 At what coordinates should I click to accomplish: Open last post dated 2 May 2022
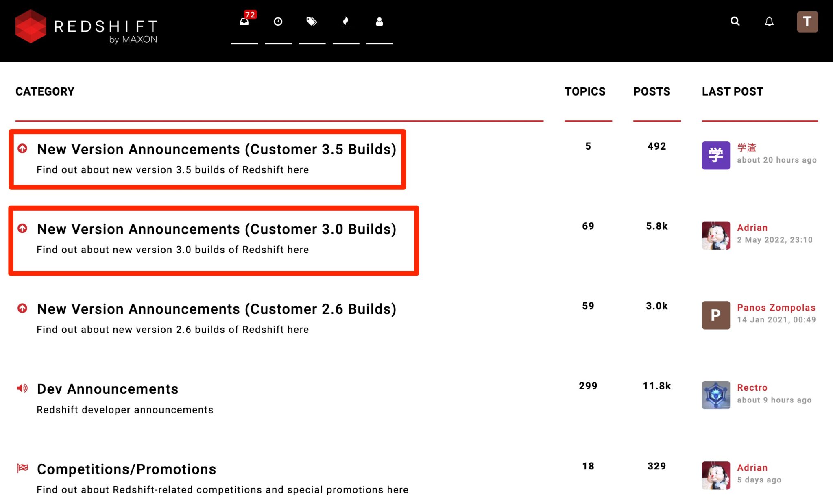774,240
